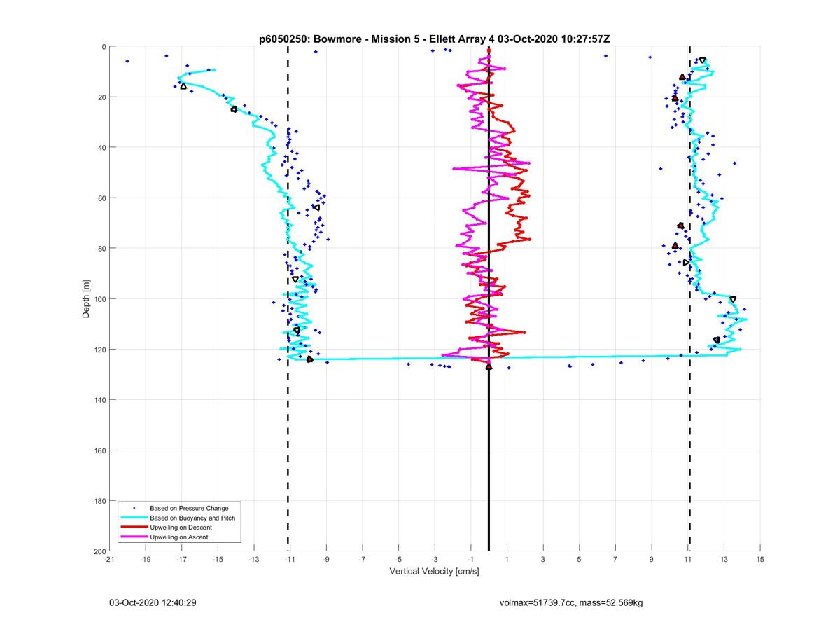This screenshot has width=840, height=620.
Task: Click the 'Upwelling on Ascent' legend entry
Action: click(x=179, y=537)
